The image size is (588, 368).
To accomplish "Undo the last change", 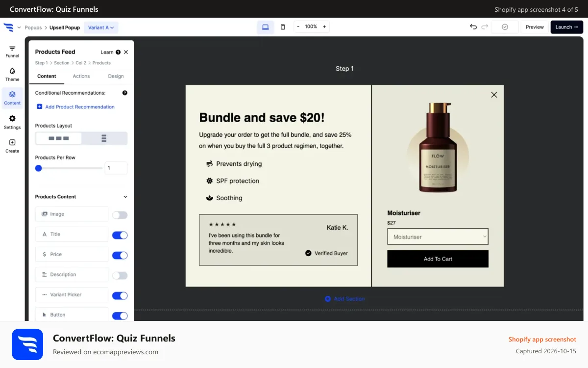I will [x=473, y=27].
